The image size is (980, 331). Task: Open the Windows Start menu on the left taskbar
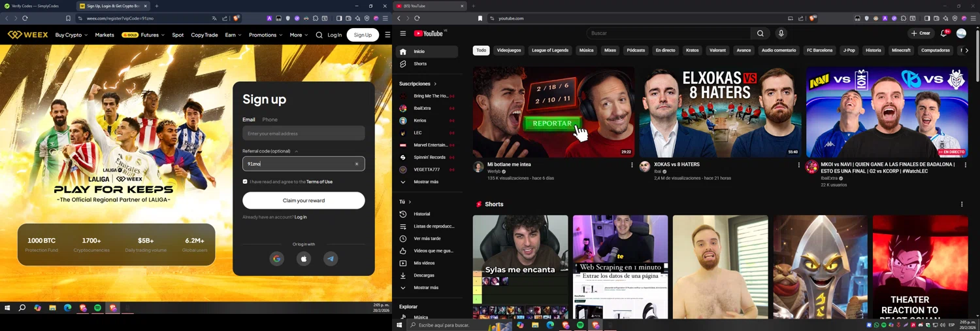8,307
